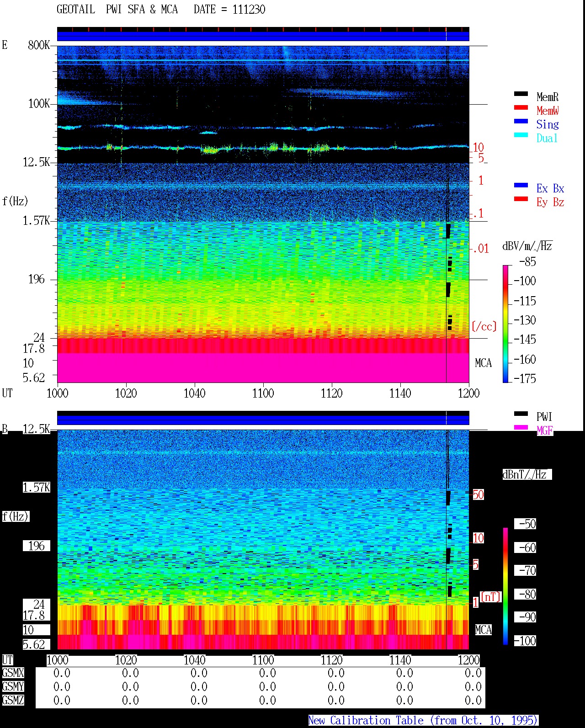This screenshot has height=728, width=585.
Task: Select the cyan Dual legend swatch
Action: (521, 135)
